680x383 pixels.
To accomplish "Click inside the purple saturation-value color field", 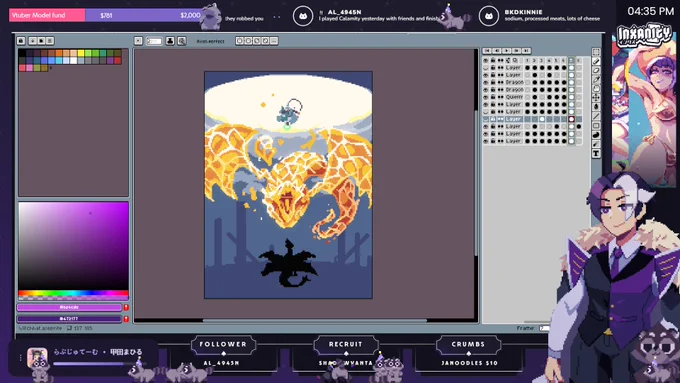I will click(x=73, y=246).
